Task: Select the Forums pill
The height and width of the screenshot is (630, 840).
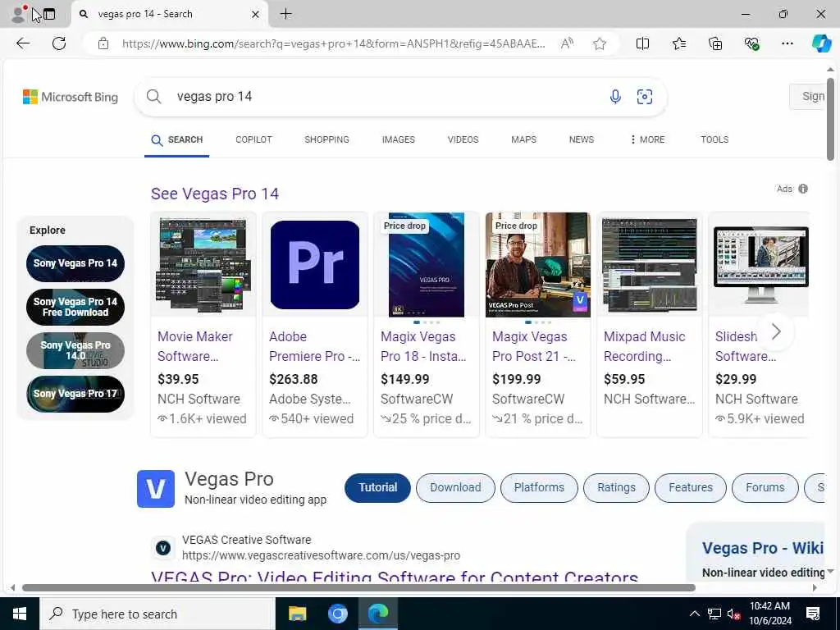Action: click(765, 487)
